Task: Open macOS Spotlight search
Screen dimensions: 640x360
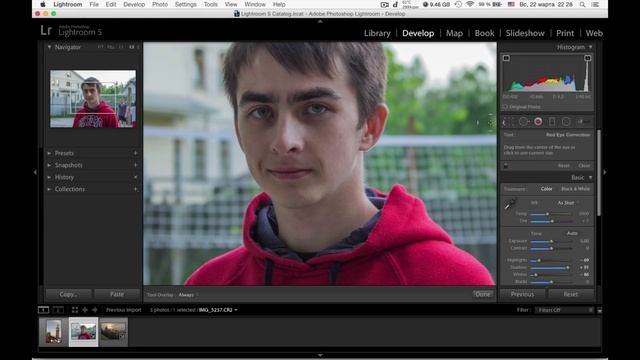Action: coord(582,4)
